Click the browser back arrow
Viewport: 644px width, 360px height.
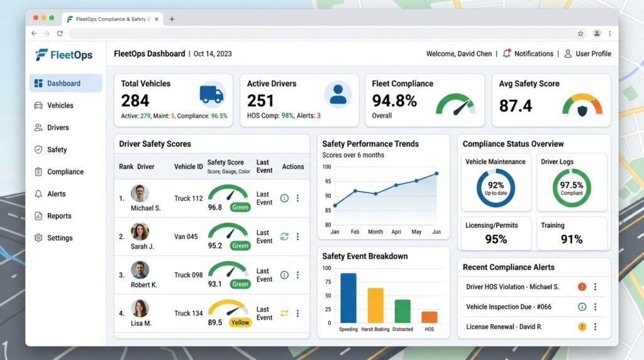[34, 33]
